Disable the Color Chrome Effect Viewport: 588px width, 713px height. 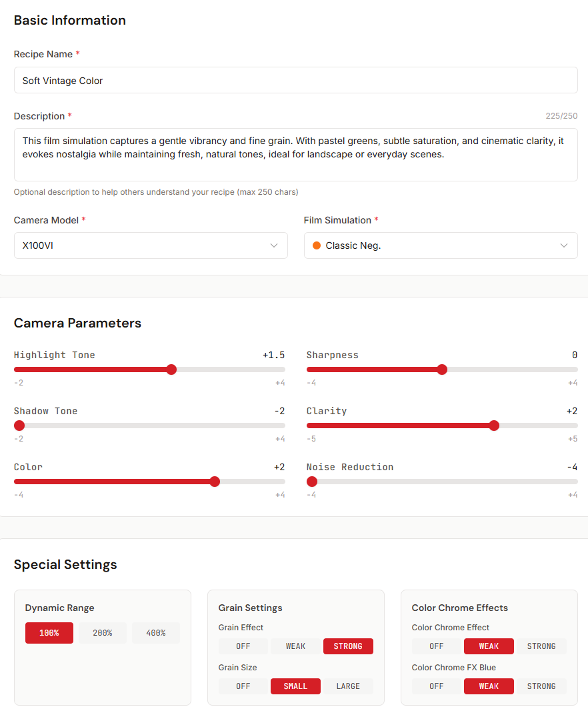(x=436, y=646)
